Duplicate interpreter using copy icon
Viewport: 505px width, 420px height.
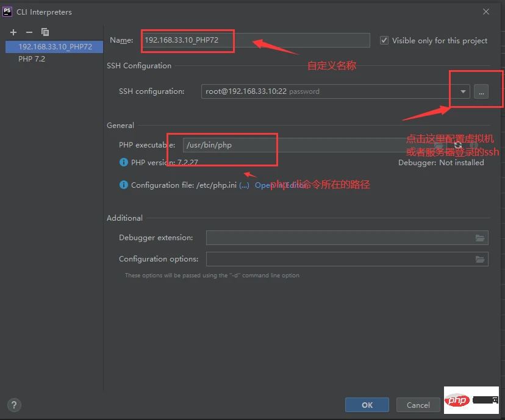pyautogui.click(x=45, y=32)
